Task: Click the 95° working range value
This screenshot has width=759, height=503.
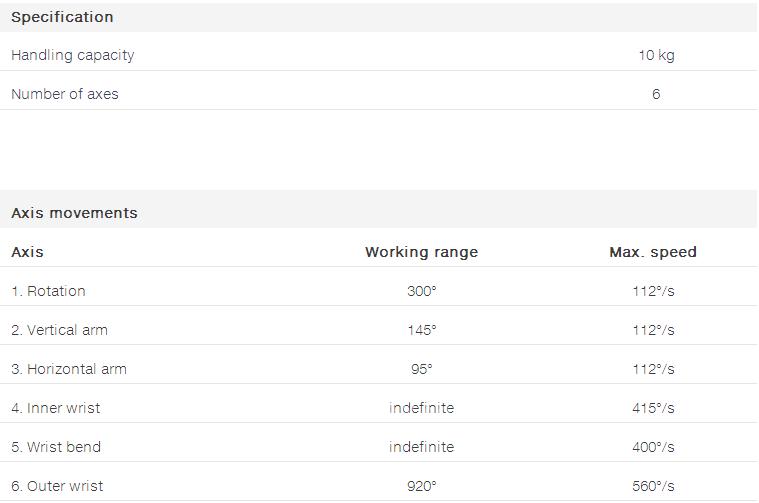Action: (421, 369)
